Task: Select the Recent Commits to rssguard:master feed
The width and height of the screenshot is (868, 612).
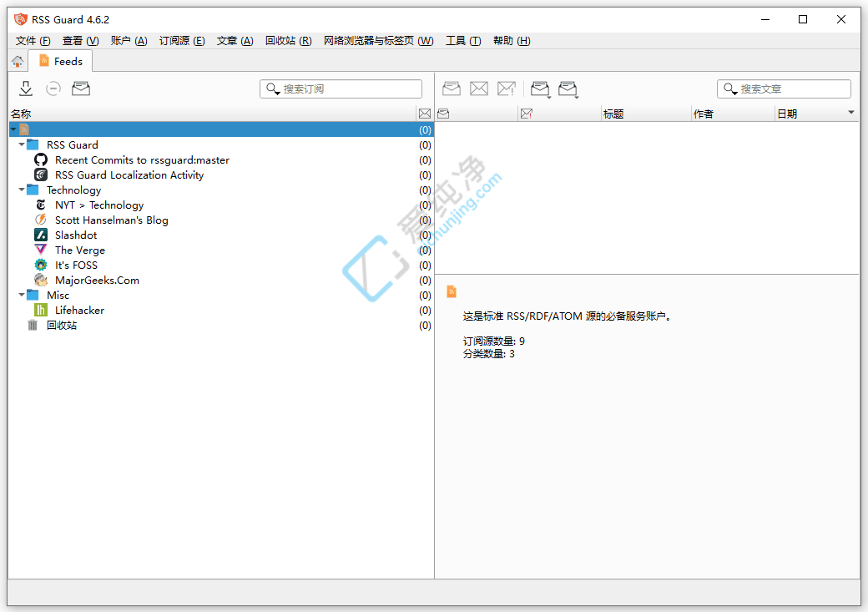Action: (x=142, y=160)
